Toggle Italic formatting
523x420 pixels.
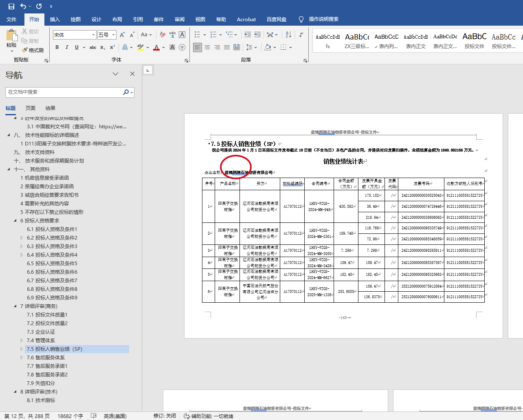(67, 47)
